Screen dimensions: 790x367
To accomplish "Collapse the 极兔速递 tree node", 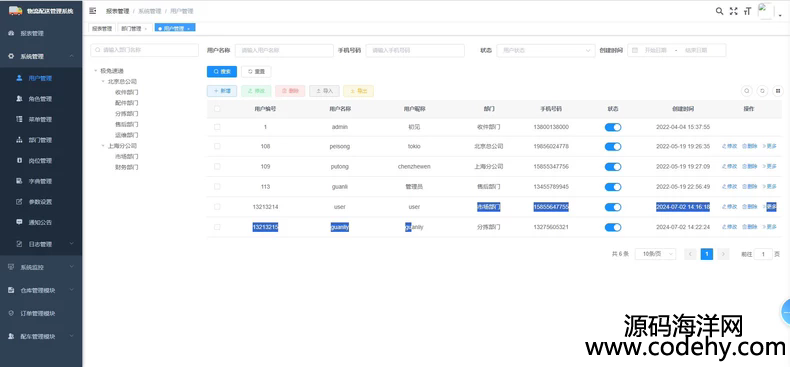I will click(95, 71).
